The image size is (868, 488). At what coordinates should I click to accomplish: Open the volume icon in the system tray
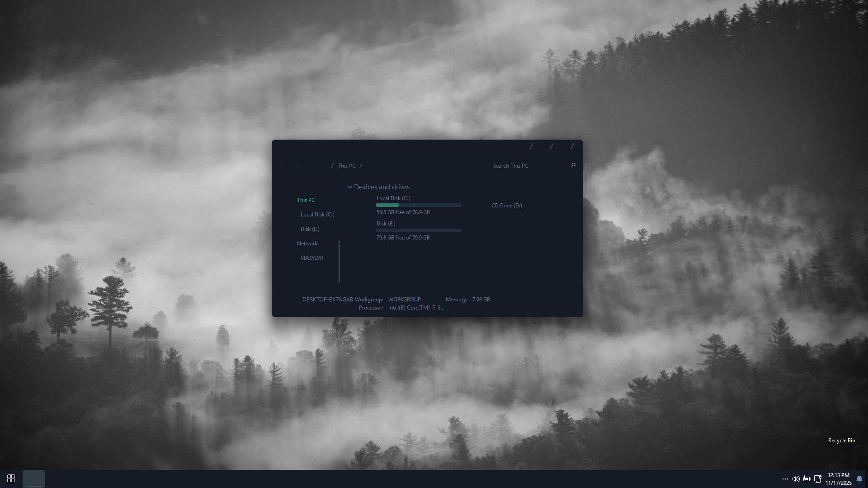click(x=796, y=479)
